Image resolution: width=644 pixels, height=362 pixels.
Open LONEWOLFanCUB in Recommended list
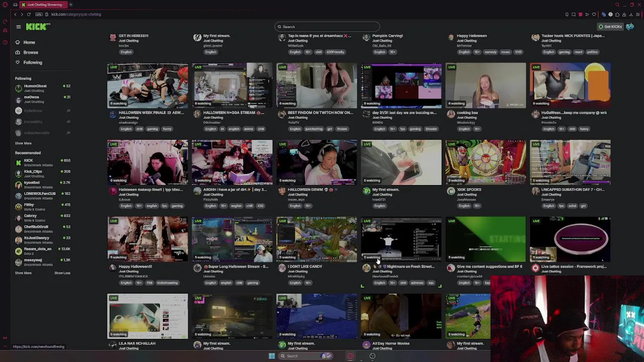[43, 196]
